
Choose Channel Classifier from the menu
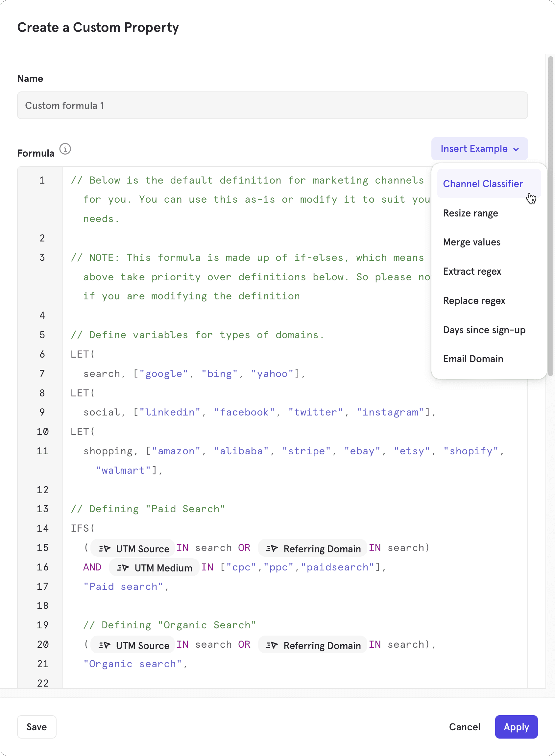pyautogui.click(x=483, y=184)
